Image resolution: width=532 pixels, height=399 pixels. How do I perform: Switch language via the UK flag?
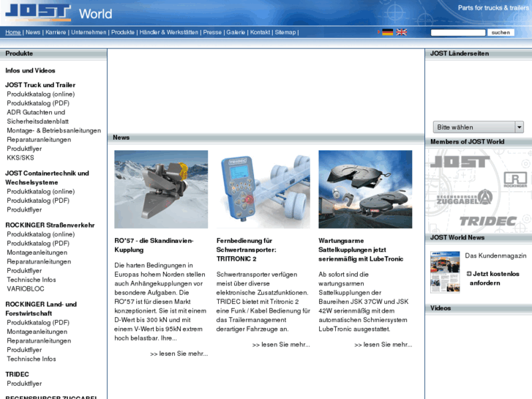401,32
